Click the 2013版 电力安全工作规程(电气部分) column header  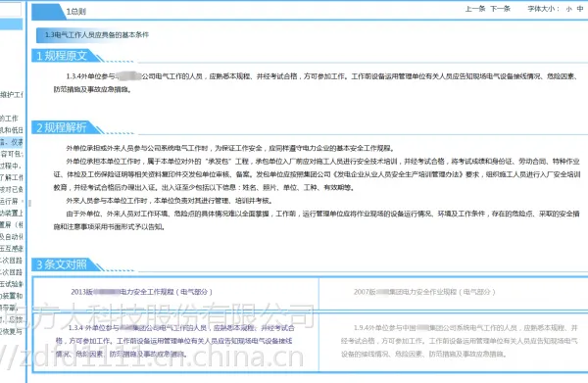(141, 292)
